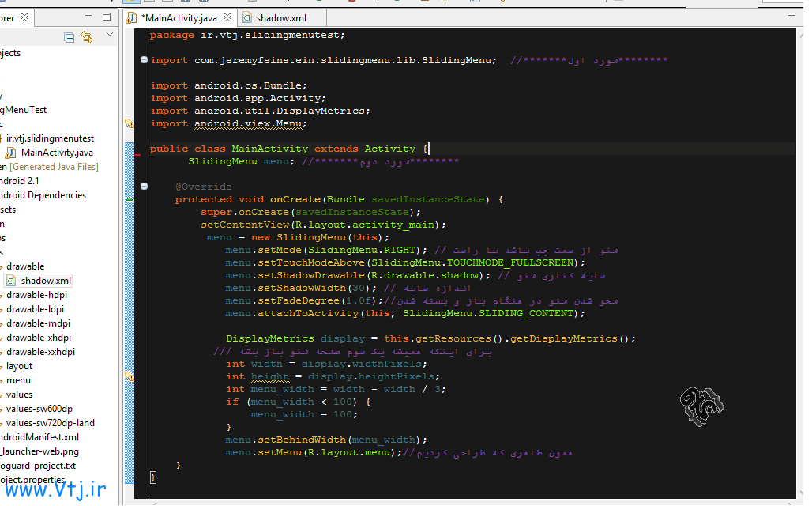Screen dimensions: 812x506
Task: Click warning marker beside height variable line
Action: (x=129, y=376)
